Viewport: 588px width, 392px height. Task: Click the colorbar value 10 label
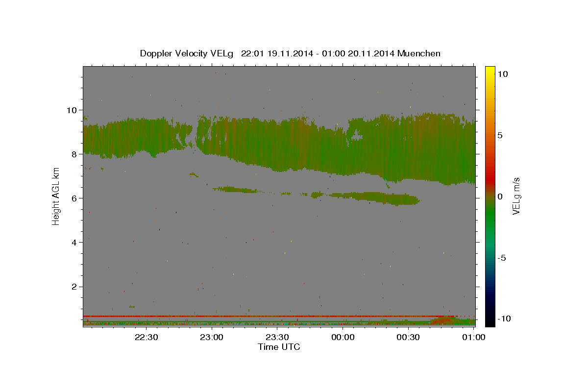click(503, 73)
